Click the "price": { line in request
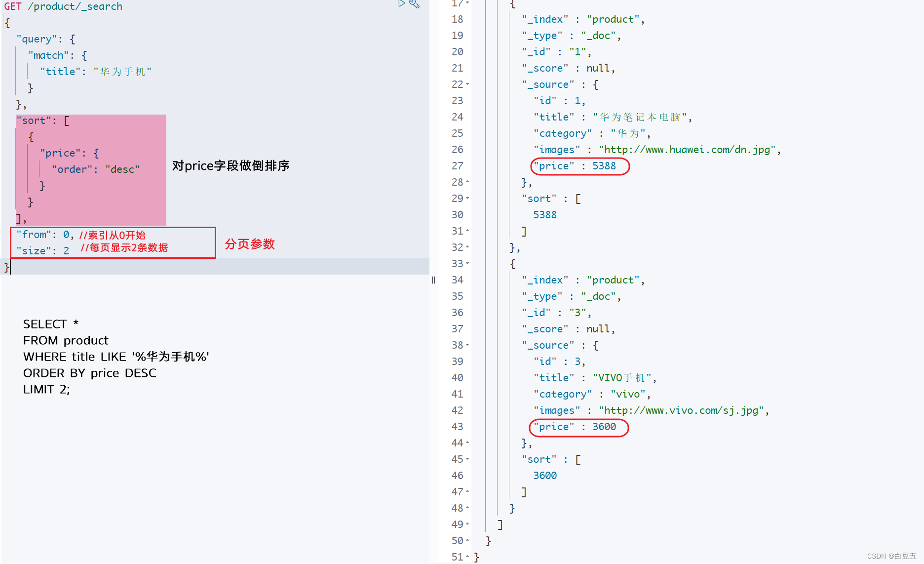The image size is (924, 564). click(x=70, y=153)
